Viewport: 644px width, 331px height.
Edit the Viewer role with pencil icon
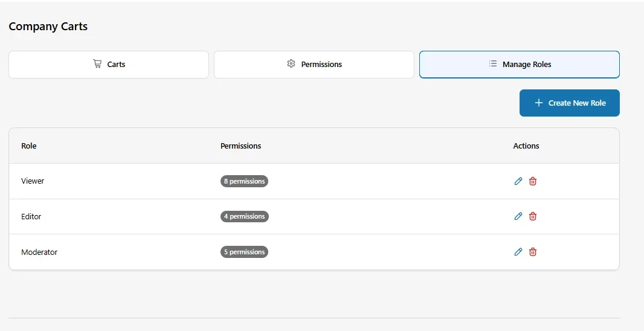tap(518, 181)
